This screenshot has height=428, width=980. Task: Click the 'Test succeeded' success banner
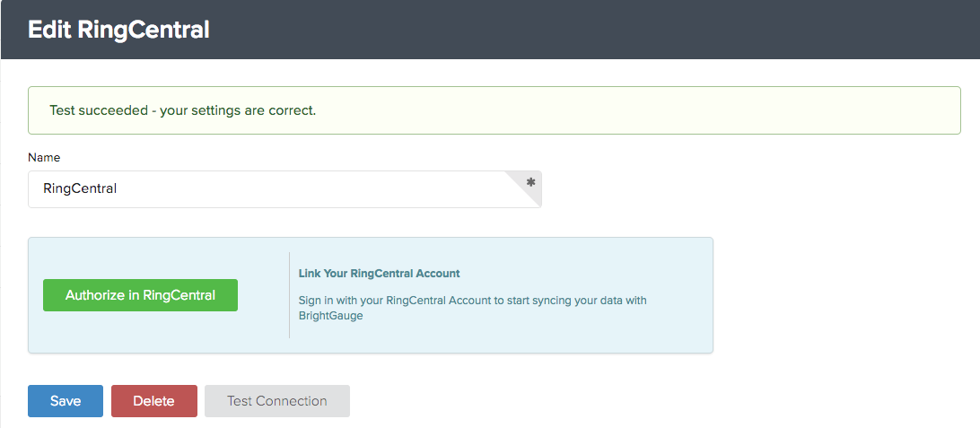(x=494, y=110)
